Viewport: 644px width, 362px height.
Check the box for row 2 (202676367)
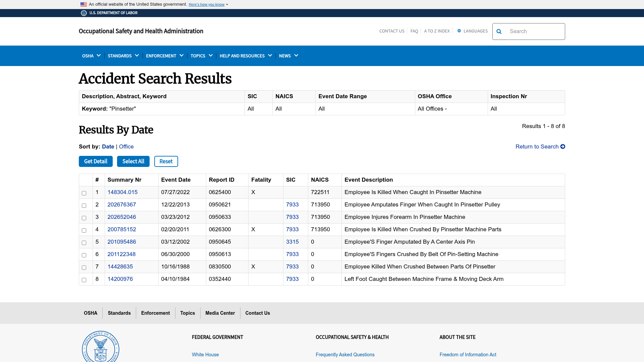point(84,205)
